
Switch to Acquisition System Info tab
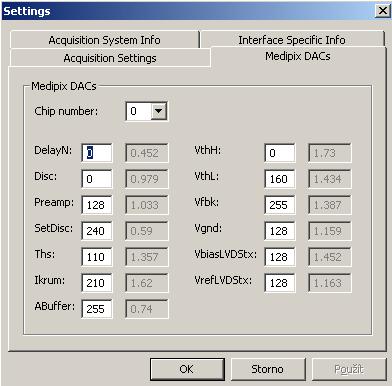(104, 40)
